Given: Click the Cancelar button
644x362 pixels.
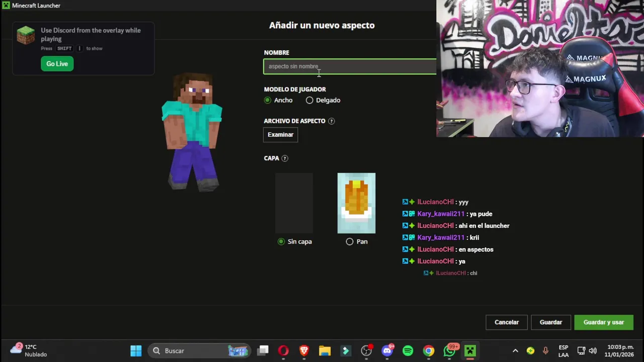Looking at the screenshot, I should point(507,322).
